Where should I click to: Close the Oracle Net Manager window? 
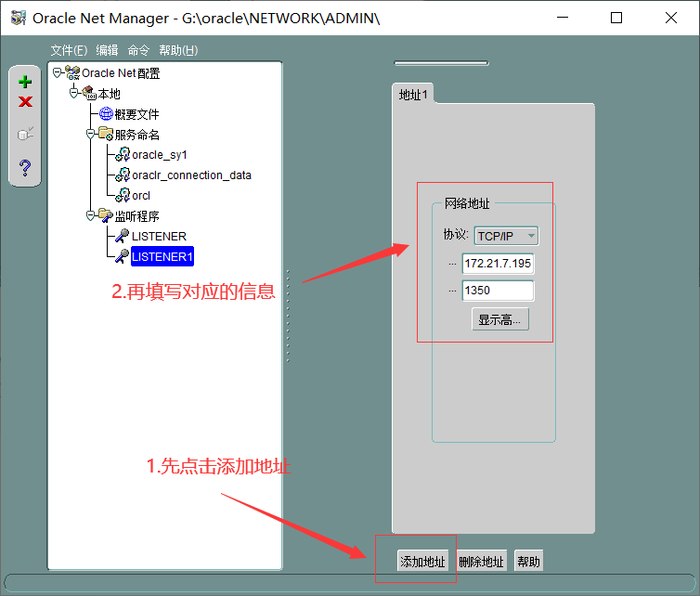[671, 18]
